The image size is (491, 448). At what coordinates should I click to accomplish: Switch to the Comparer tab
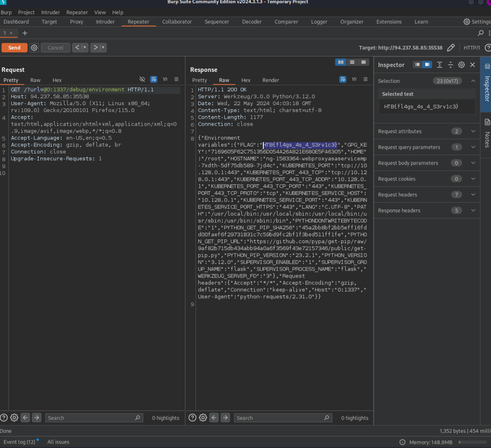click(x=286, y=22)
